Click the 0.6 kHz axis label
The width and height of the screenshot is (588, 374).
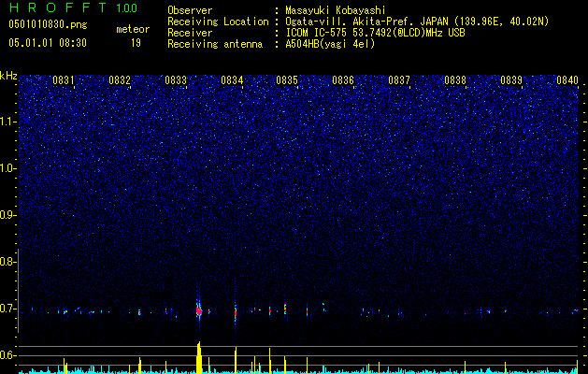click(7, 355)
